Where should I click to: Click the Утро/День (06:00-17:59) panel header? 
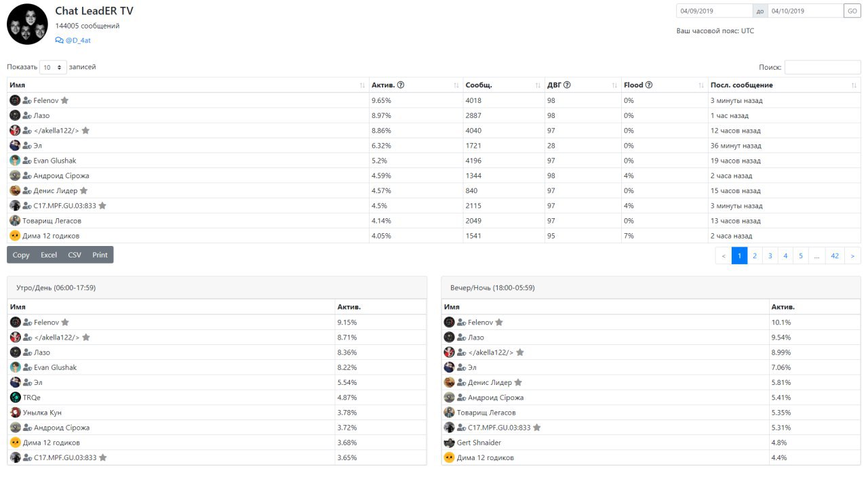click(217, 287)
